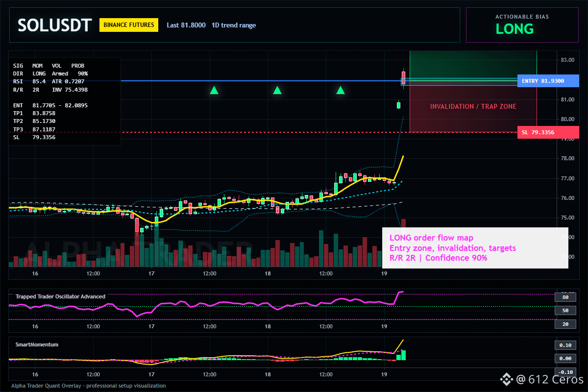Click the BINANCE FUTURES yellow badge
This screenshot has width=588, height=392.
[x=129, y=25]
